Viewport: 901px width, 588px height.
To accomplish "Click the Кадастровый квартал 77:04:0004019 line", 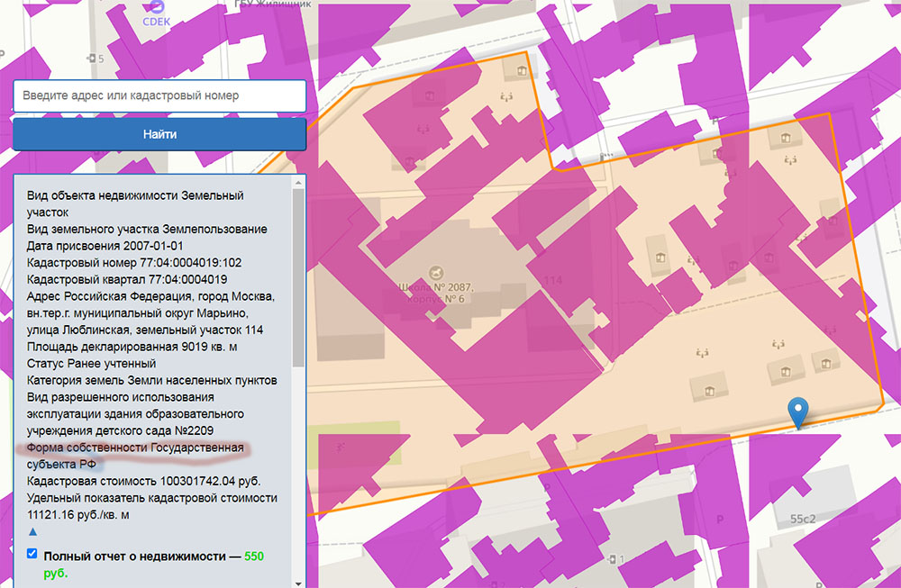I will click(126, 280).
